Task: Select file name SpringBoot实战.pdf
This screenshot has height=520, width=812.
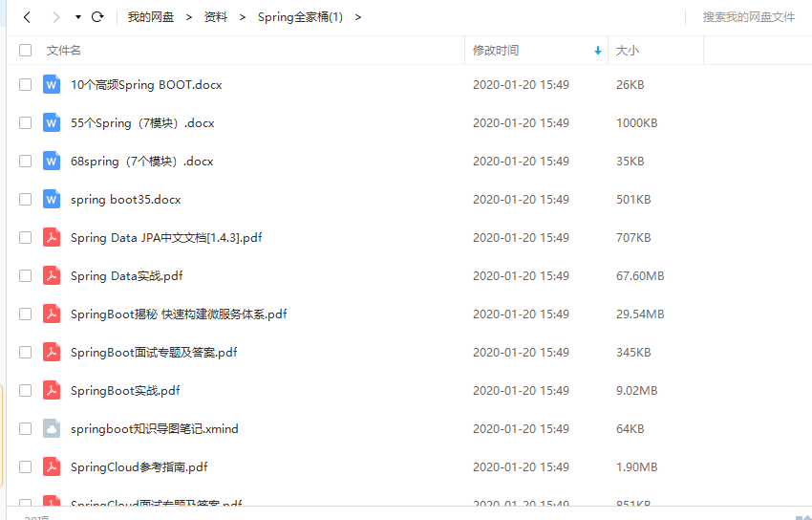Action: pos(125,391)
